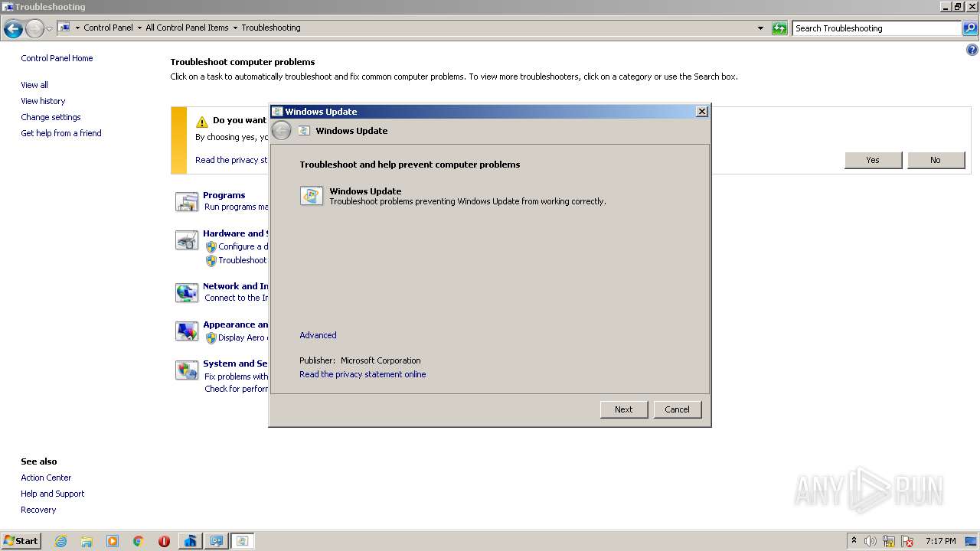Switch to the Troubleshooting Control Panel taskbar button
Image resolution: width=980 pixels, height=551 pixels.
217,541
